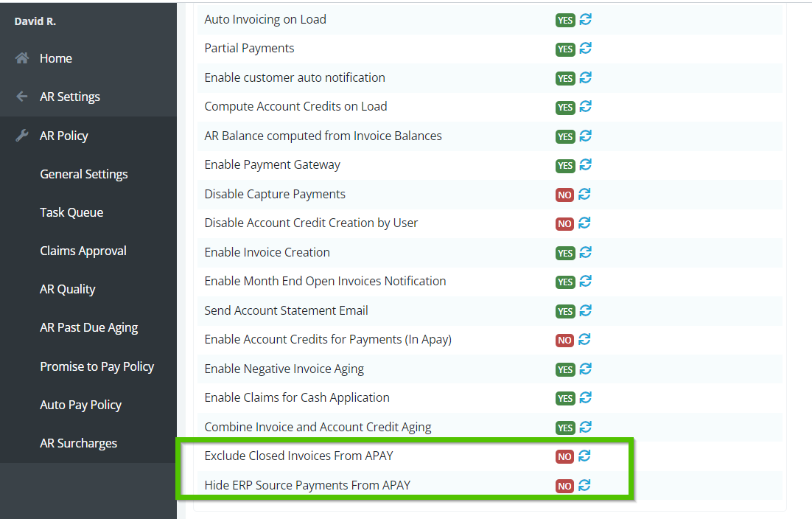Toggle YES badge for Send Account Statement Email
The width and height of the screenshot is (812, 519).
pos(565,311)
